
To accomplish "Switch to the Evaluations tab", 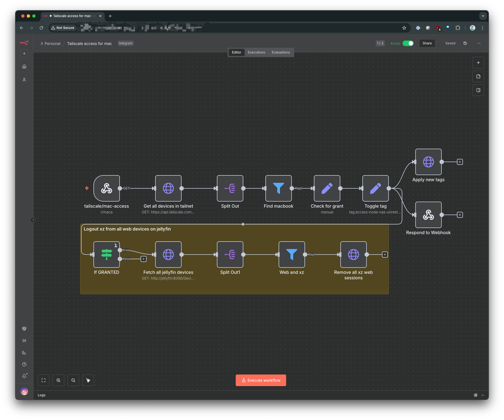I will [x=281, y=52].
